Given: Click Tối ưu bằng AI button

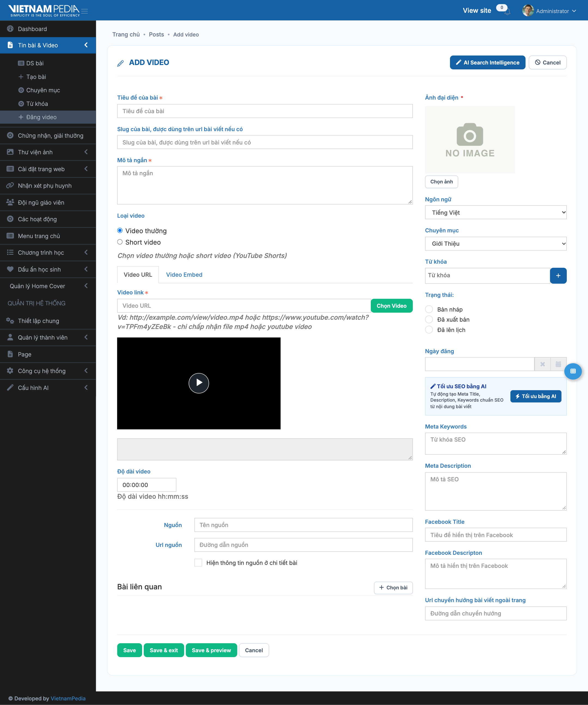Looking at the screenshot, I should click(536, 396).
